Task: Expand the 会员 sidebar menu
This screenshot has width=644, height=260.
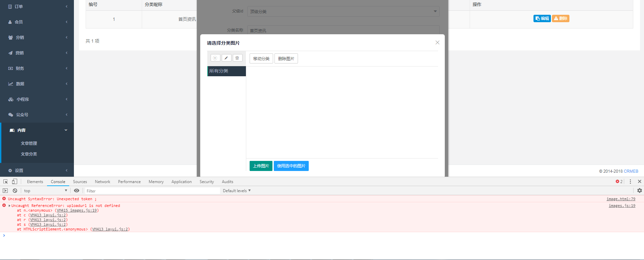Action: 37,22
